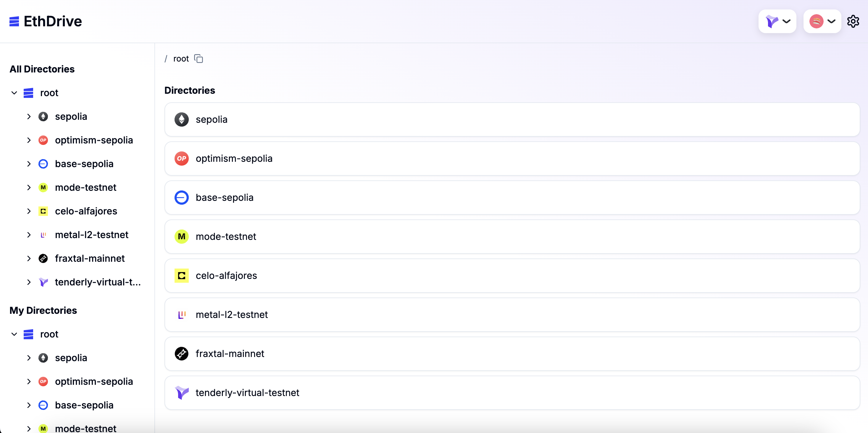This screenshot has width=868, height=433.
Task: Select metal-l2-testnet in All Directories tree
Action: pyautogui.click(x=91, y=235)
